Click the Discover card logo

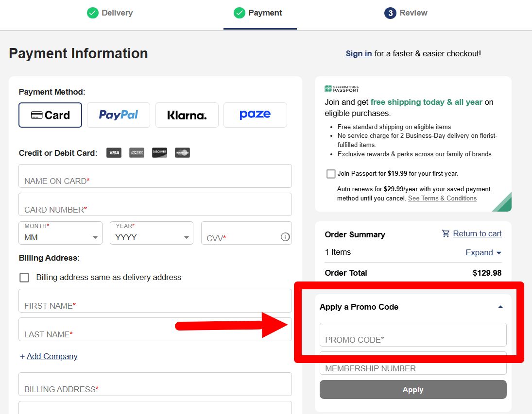pos(159,152)
